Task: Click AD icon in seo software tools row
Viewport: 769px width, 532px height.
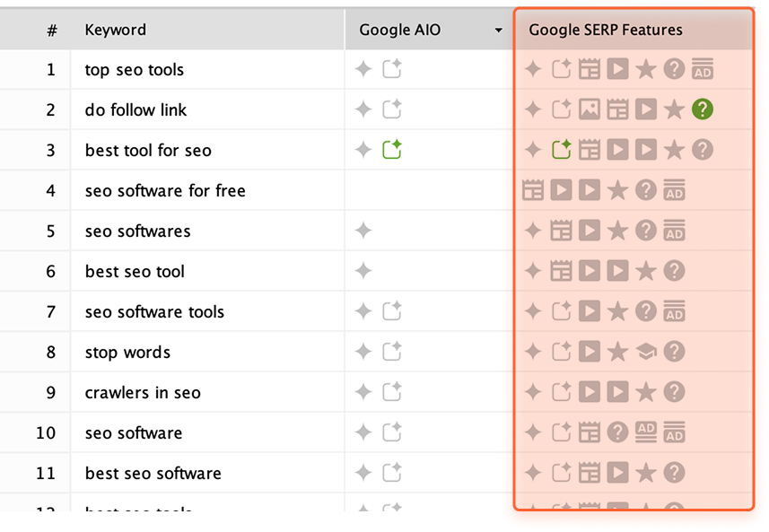Action: click(675, 311)
